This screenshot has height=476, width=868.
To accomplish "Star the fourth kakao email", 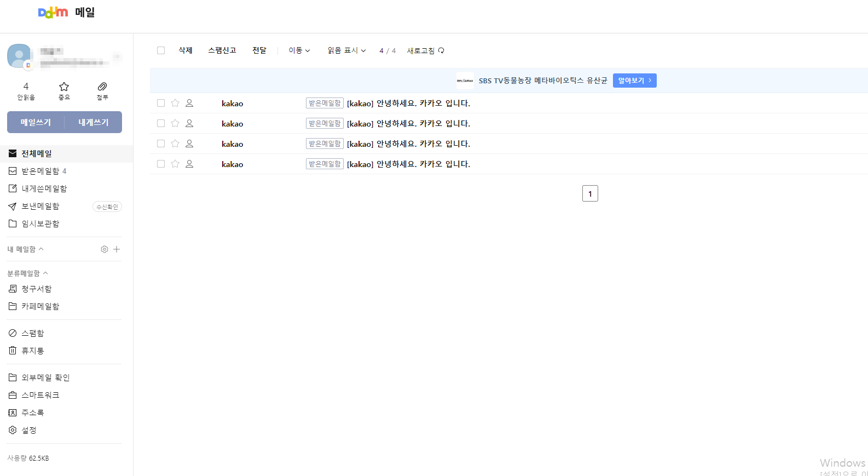I will [175, 164].
